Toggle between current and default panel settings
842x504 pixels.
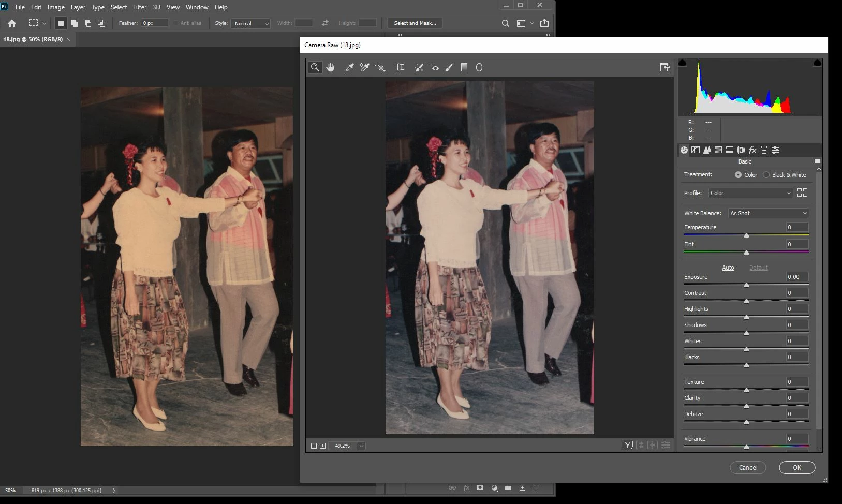click(x=666, y=445)
